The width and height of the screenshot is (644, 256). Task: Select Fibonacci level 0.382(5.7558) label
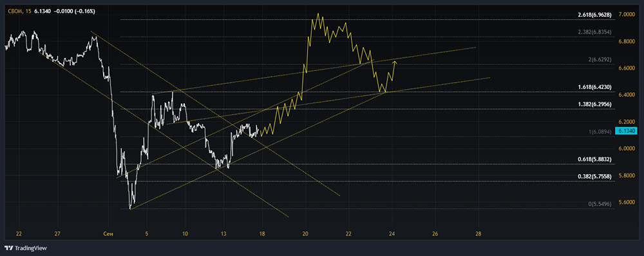click(x=594, y=176)
